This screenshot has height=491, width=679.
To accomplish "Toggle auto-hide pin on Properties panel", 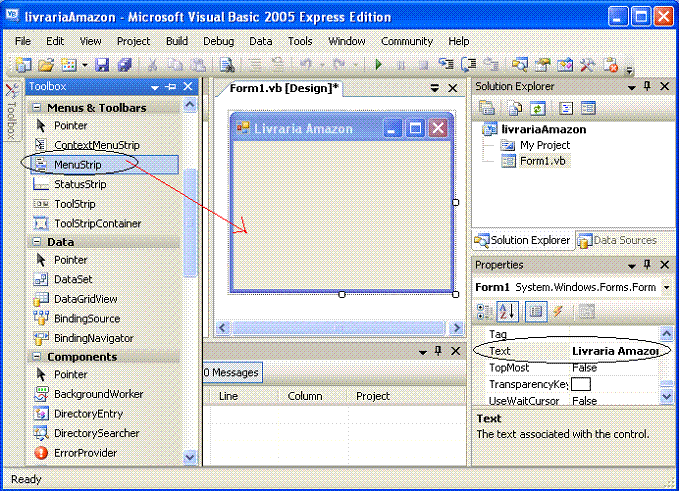I will click(647, 265).
